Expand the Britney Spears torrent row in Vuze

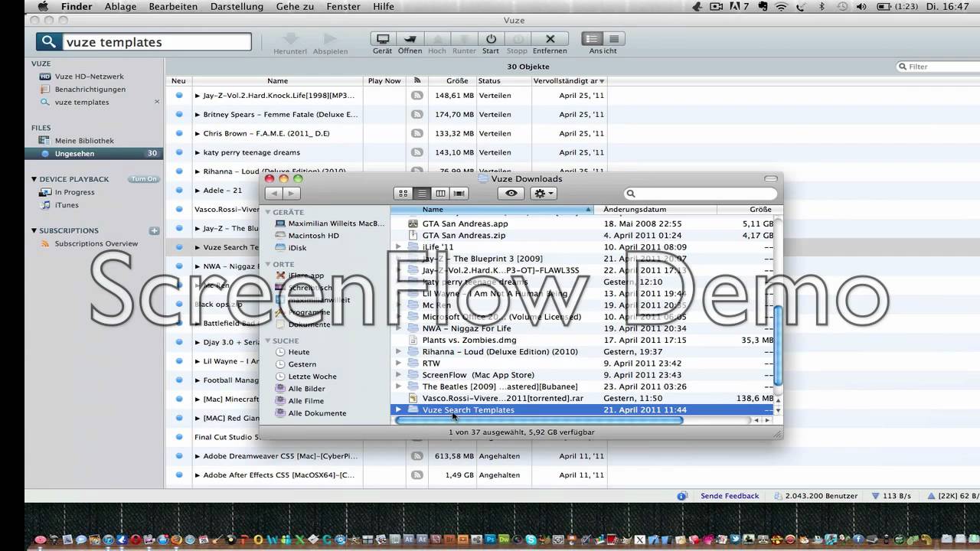click(x=197, y=115)
